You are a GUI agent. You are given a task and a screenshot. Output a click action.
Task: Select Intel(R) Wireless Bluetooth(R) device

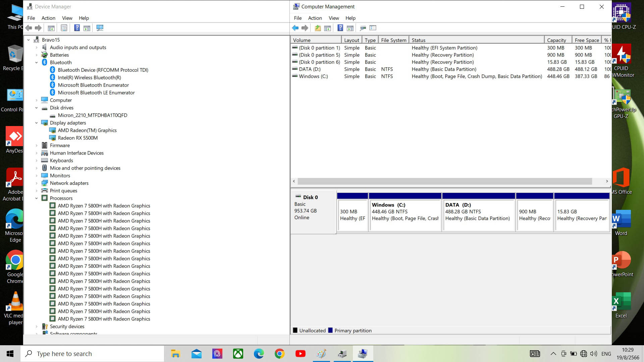tap(89, 77)
